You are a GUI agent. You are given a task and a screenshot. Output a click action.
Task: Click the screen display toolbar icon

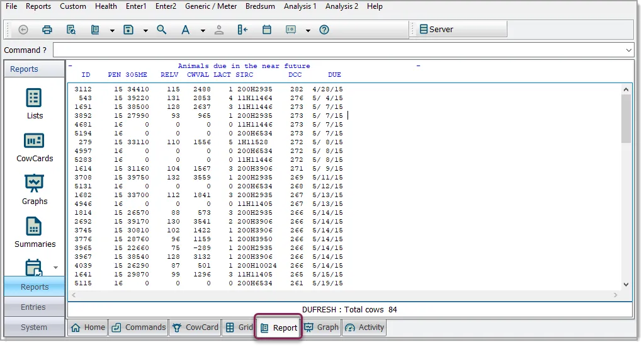tap(291, 30)
